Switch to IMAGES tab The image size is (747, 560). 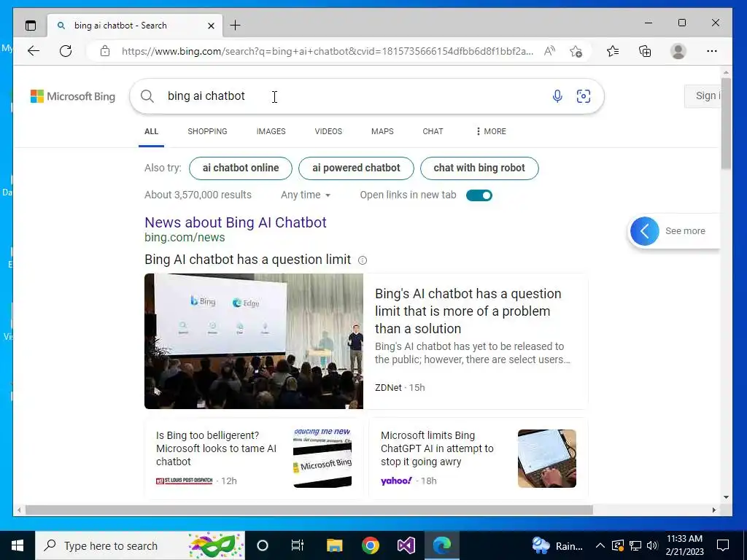point(271,131)
